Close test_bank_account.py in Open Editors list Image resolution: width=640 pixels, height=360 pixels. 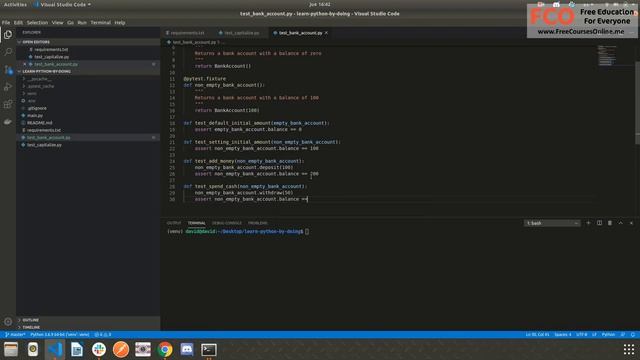(x=25, y=64)
